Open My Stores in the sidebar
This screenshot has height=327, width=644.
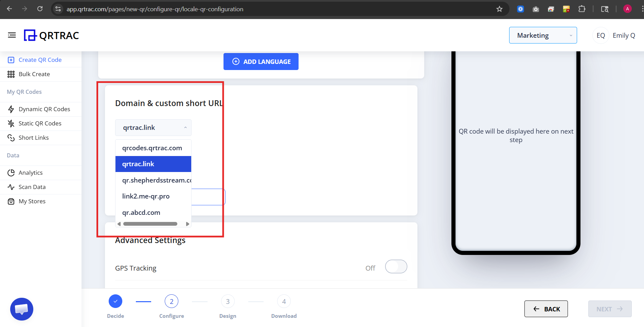pos(32,201)
